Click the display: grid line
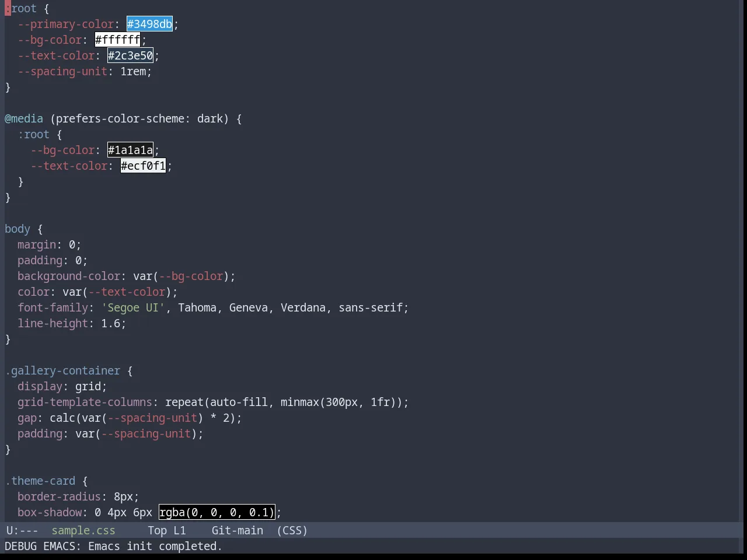Screen dimensions: 747x560 62,386
